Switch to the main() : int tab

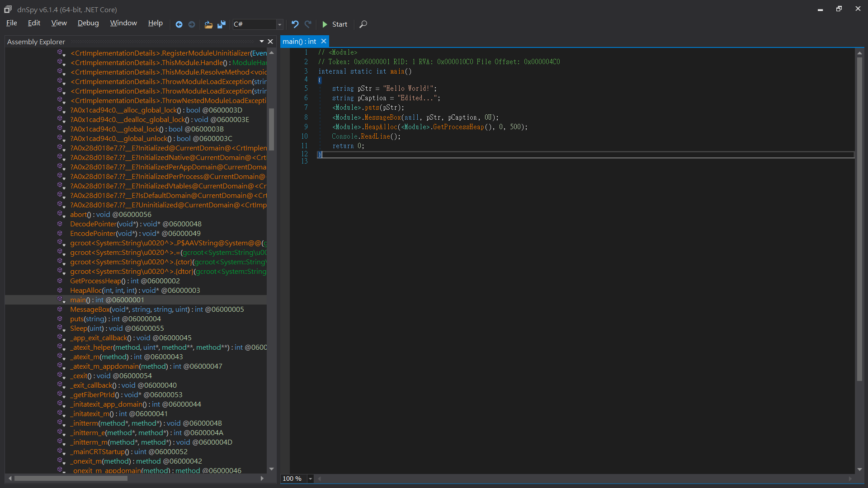tap(299, 42)
